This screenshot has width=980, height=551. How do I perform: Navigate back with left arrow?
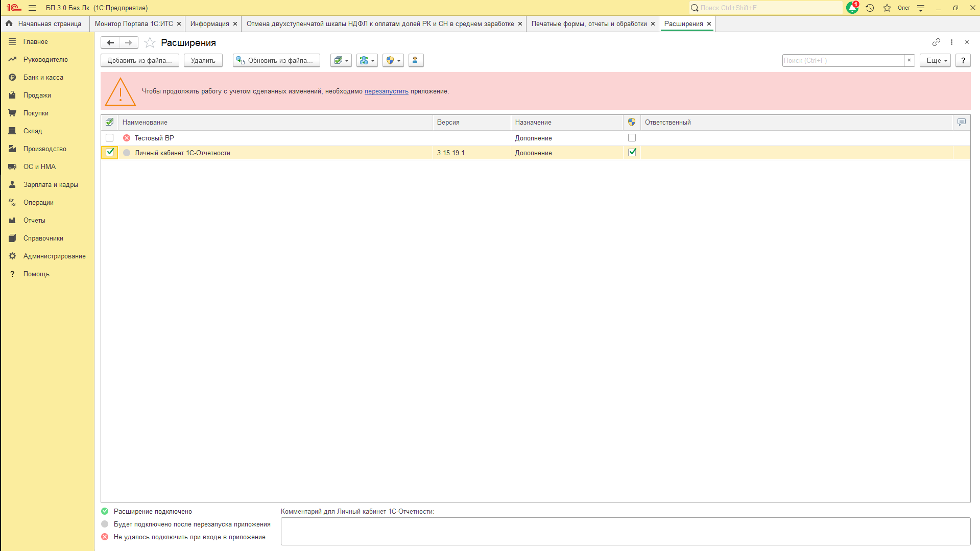point(110,42)
